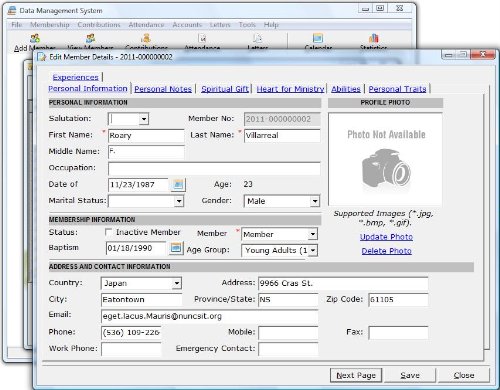Click the Zip Code field 61105

pos(398,300)
